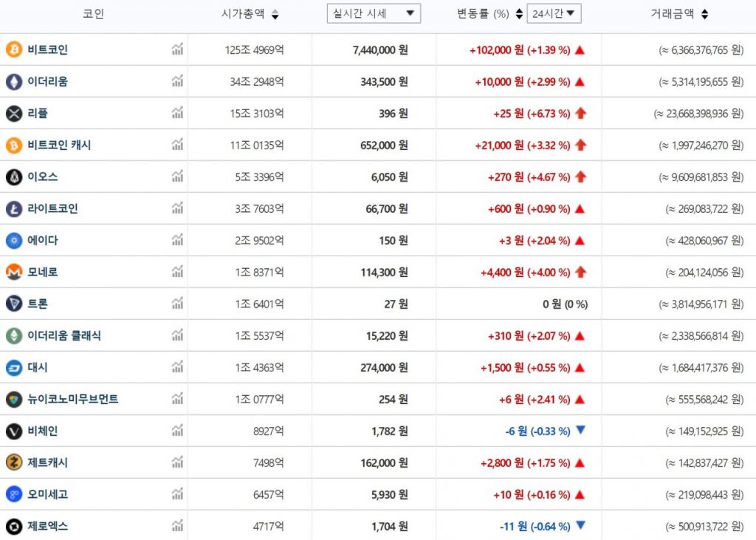
Task: Click the 대시 coin logo icon
Action: (x=14, y=367)
